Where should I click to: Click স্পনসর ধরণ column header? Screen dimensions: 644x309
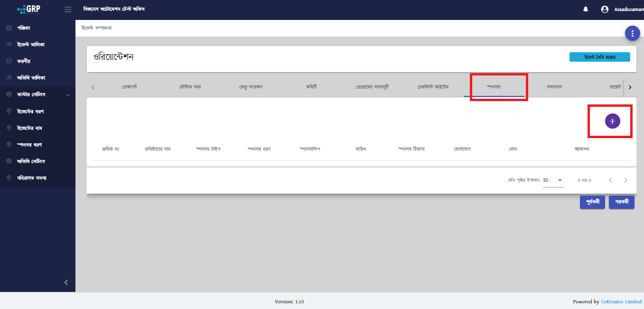[259, 149]
